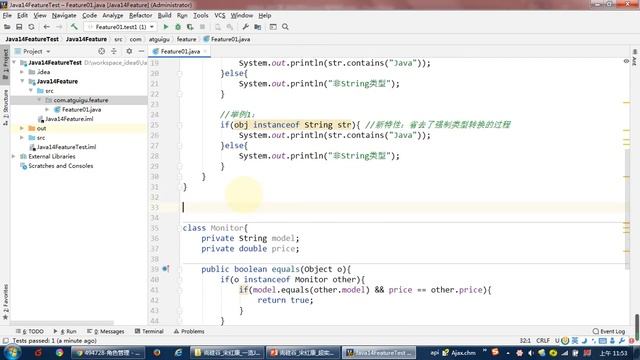The image size is (640, 360).
Task: Toggle the Messages tool window
Action: pyautogui.click(x=106, y=331)
